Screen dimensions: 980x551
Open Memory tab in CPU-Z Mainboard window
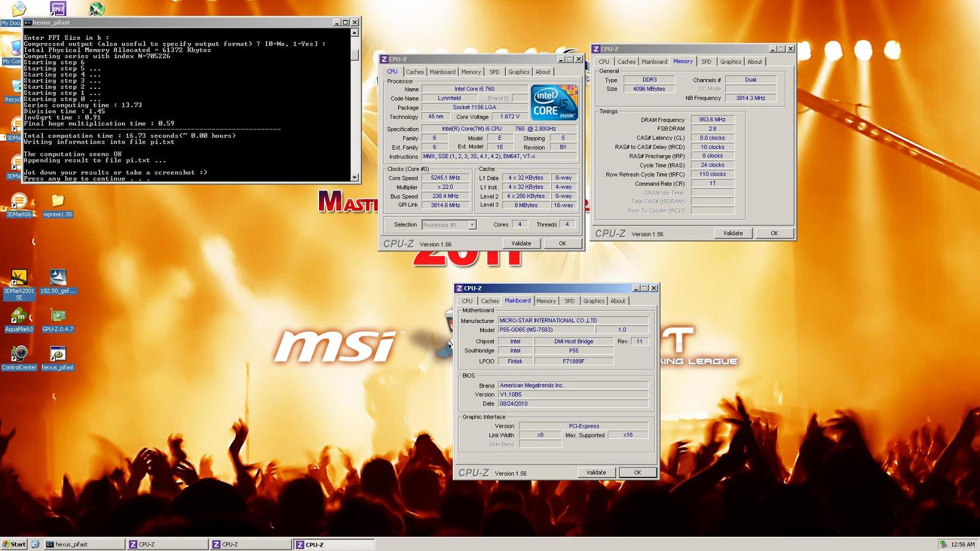click(x=546, y=301)
